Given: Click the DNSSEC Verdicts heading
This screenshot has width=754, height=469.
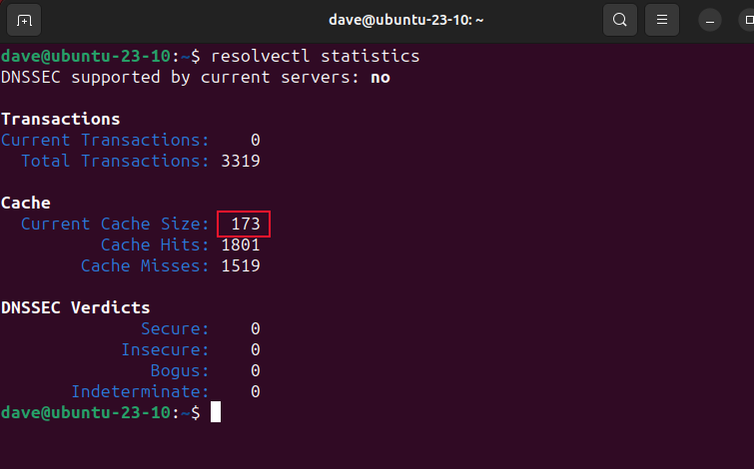Looking at the screenshot, I should click(x=76, y=308).
